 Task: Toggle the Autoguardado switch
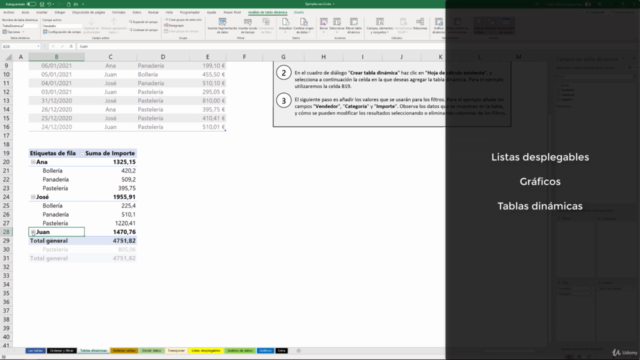pos(31,4)
